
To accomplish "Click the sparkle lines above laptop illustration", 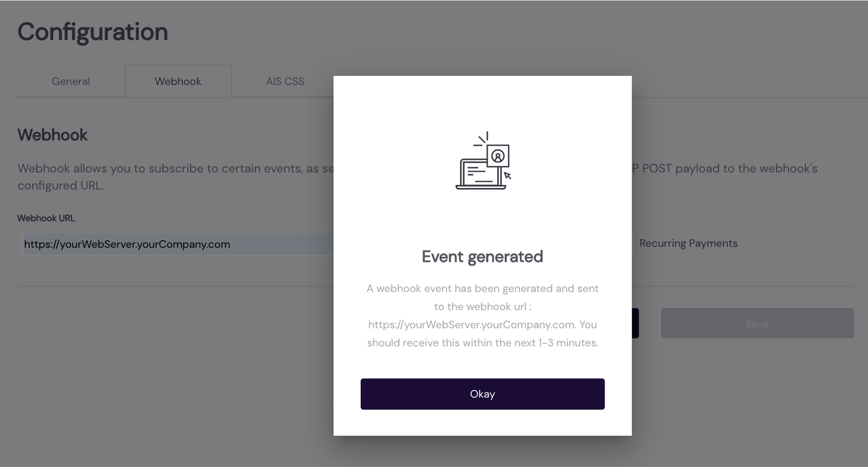I will tap(482, 139).
